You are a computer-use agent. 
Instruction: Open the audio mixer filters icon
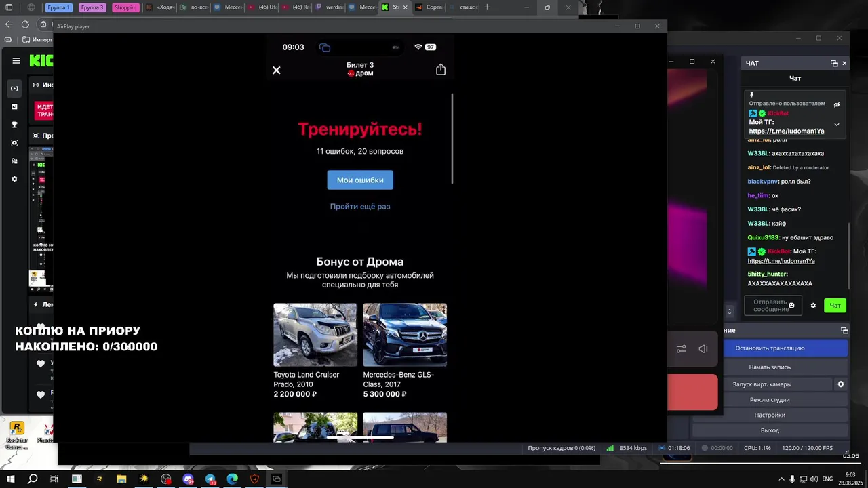(682, 349)
